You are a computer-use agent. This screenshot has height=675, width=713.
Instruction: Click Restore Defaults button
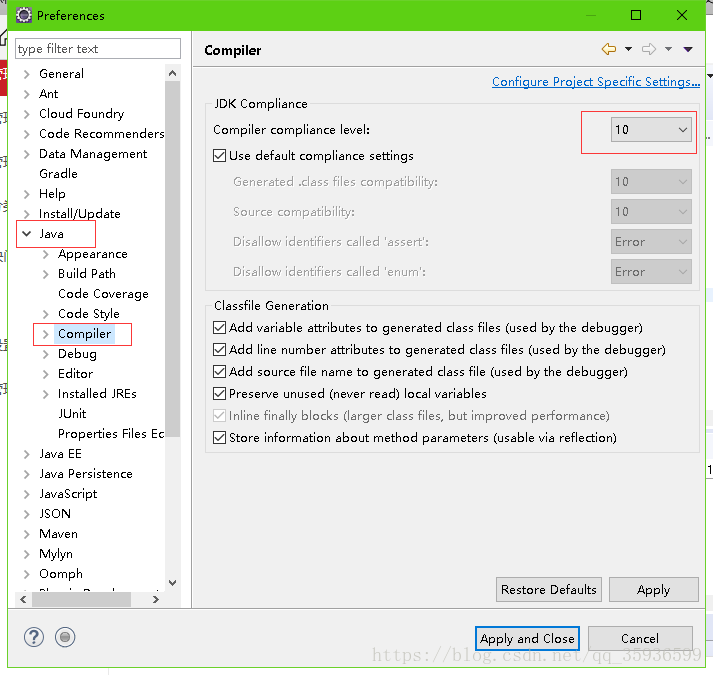(548, 589)
